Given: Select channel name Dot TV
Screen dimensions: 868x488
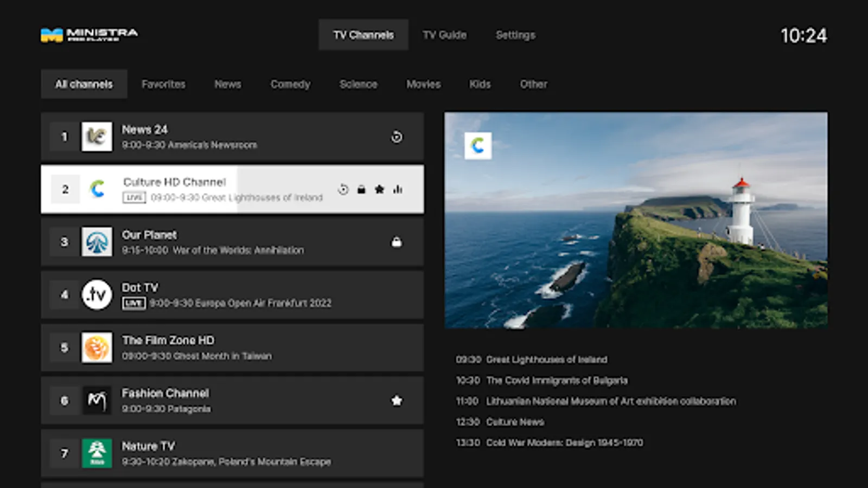Looking at the screenshot, I should [x=140, y=287].
